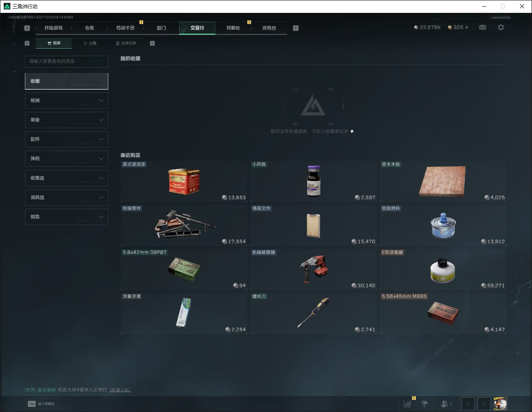Open the 交易记录 sub-tab
Viewport: 532px width, 412px height.
(x=126, y=43)
